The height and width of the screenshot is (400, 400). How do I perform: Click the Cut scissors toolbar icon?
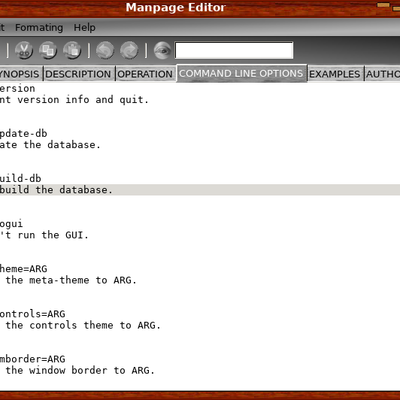[24, 50]
